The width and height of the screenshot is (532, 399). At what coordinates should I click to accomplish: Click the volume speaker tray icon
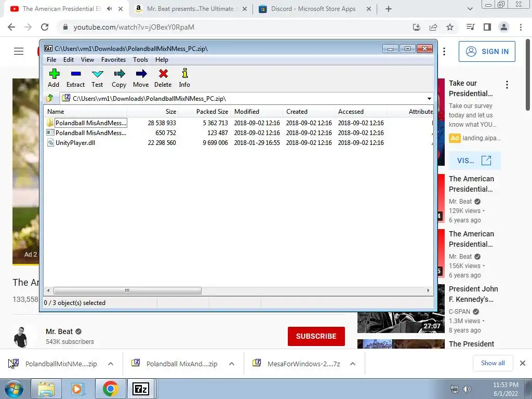(467, 389)
